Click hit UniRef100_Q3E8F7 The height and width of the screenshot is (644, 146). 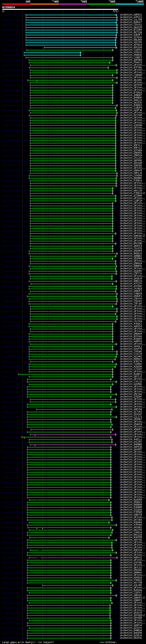pos(131,35)
